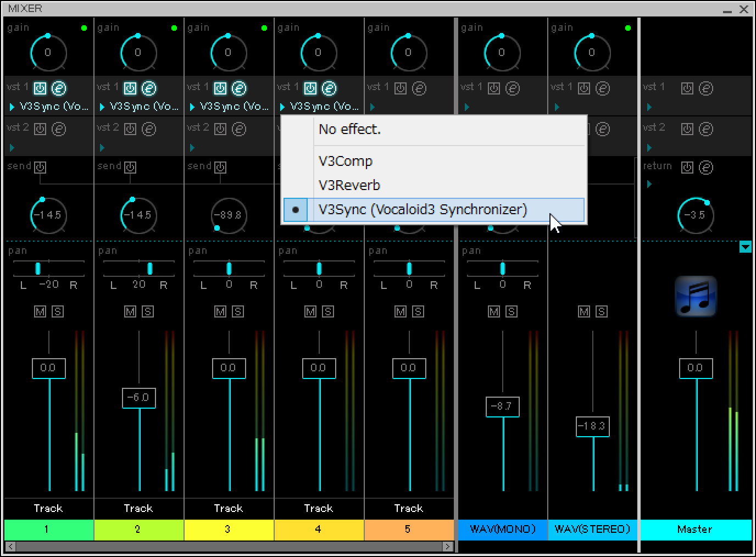756x557 pixels.
Task: Toggle vst 1 power on Track 2
Action: click(130, 88)
